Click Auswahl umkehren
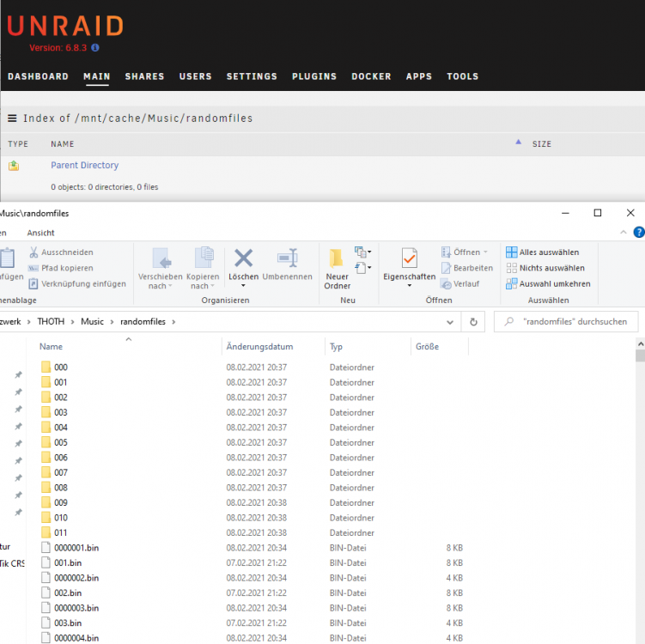 click(x=548, y=283)
